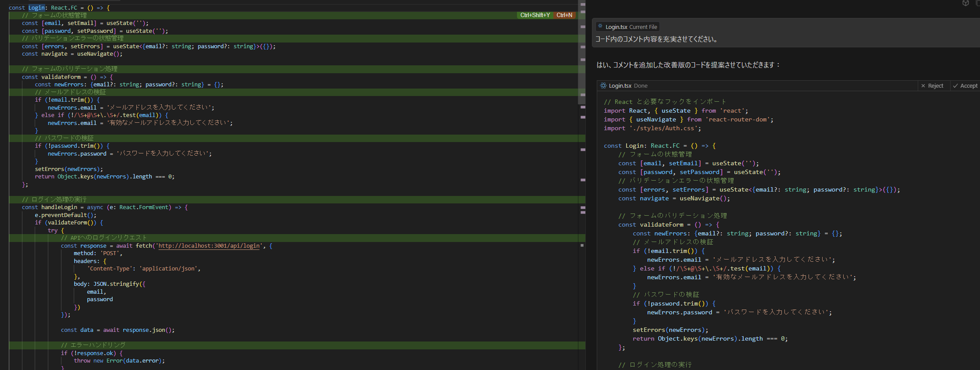Click the added comment // APIへのログインリクエスト in the editor
Image resolution: width=980 pixels, height=370 pixels.
point(104,238)
